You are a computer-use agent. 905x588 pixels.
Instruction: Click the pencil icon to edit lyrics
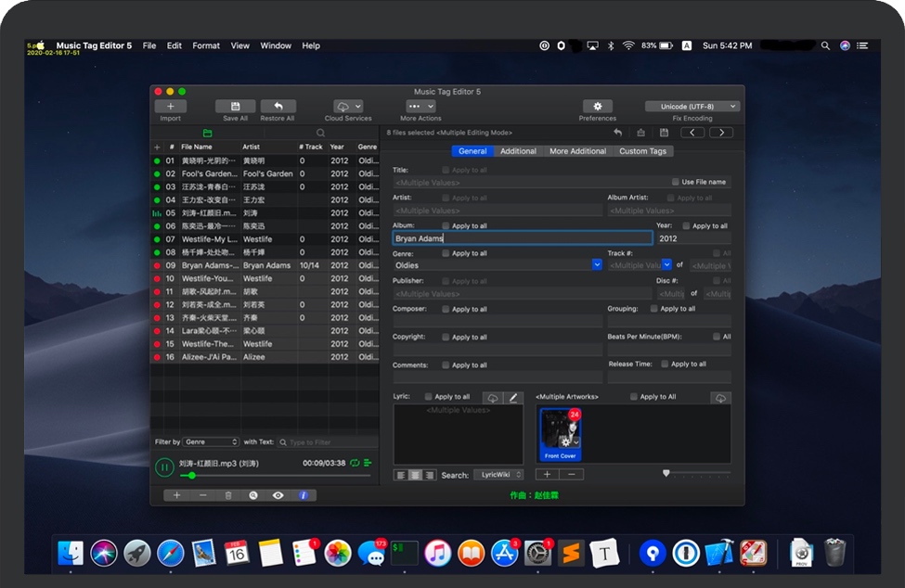pyautogui.click(x=513, y=398)
